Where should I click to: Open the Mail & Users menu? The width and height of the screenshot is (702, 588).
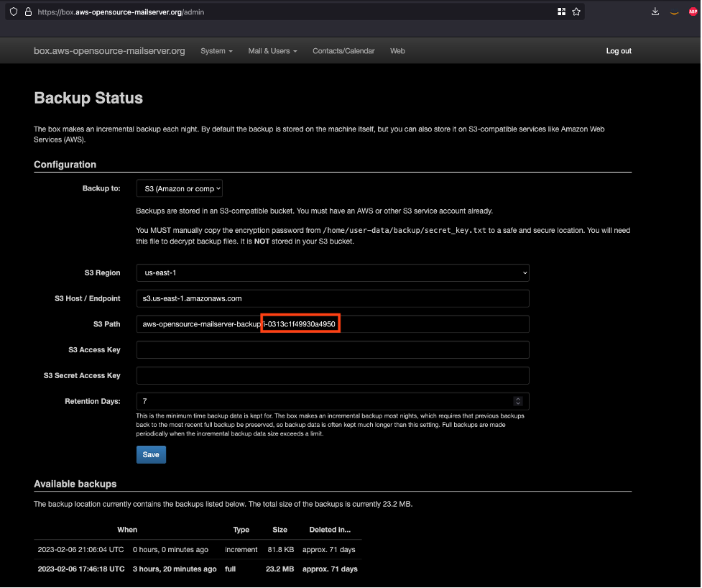pyautogui.click(x=272, y=51)
